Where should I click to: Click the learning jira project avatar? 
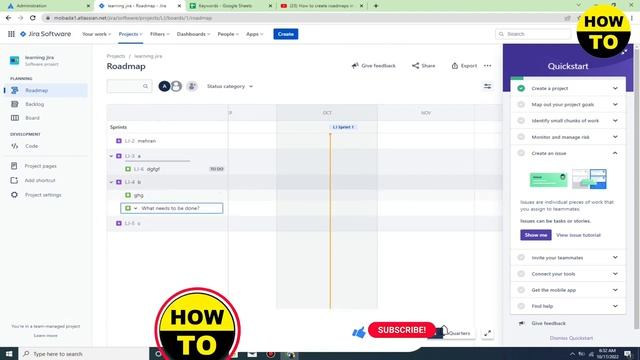pyautogui.click(x=14, y=60)
